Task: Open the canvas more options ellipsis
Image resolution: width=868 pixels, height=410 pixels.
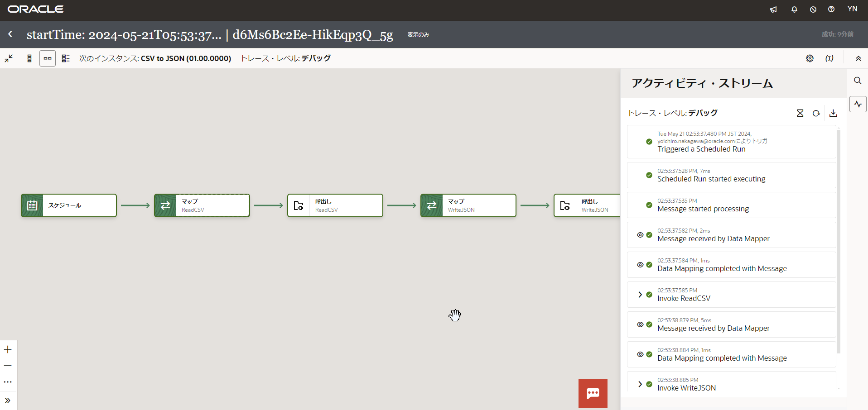Action: (8, 382)
